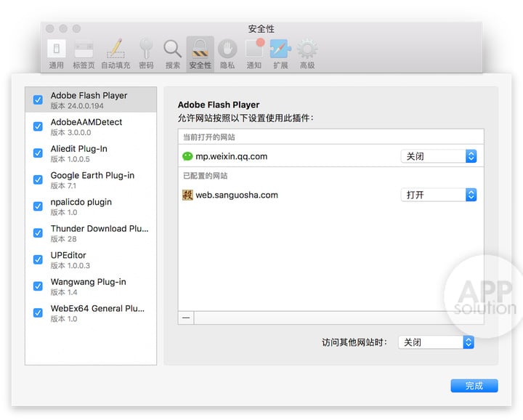This screenshot has width=523, height=420.
Task: Toggle the AdobeAAMDetect plugin checkbox
Action: (x=38, y=126)
